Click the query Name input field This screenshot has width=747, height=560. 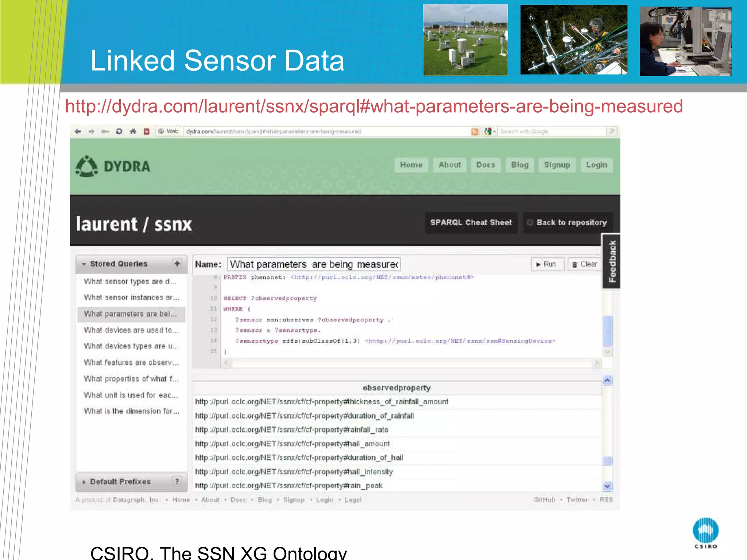[x=314, y=264]
